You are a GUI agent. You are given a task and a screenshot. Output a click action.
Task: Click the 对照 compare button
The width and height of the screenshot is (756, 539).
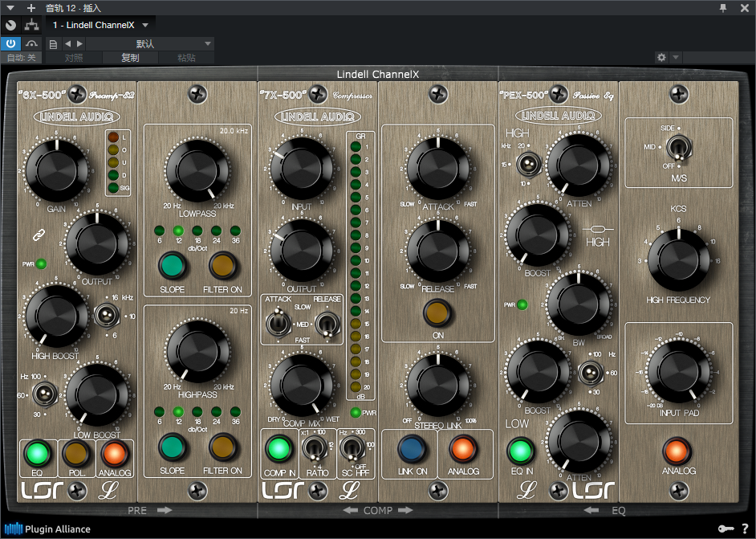tap(74, 58)
